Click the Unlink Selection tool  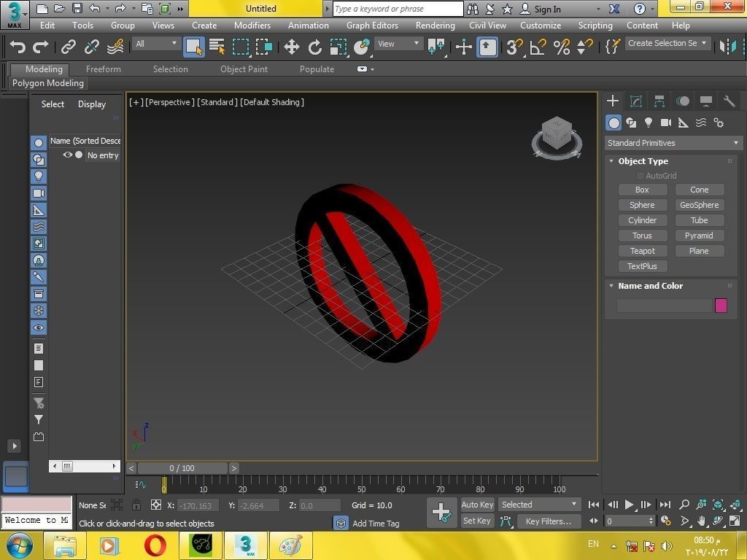pyautogui.click(x=91, y=47)
